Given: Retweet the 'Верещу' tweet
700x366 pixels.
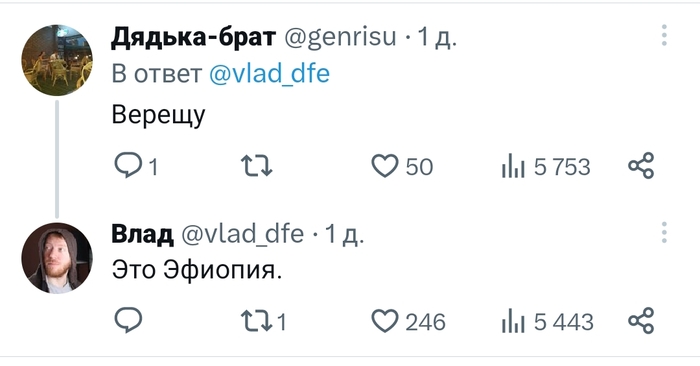Looking at the screenshot, I should pos(257,166).
